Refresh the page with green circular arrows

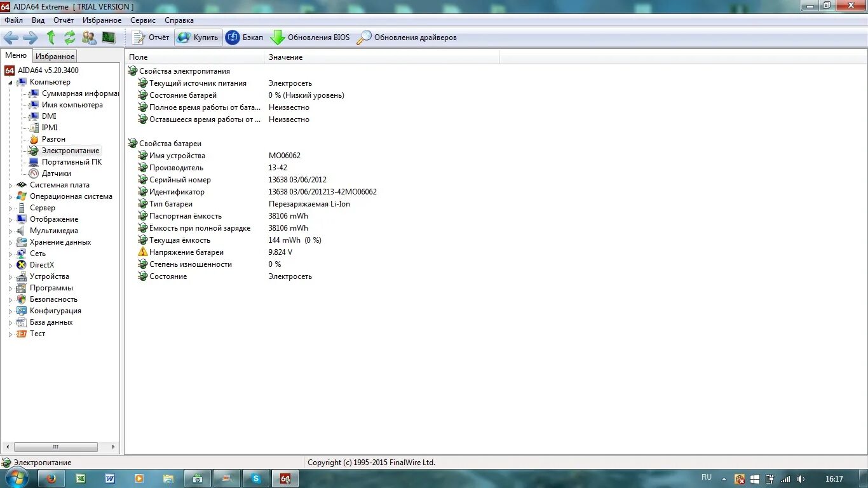click(69, 37)
